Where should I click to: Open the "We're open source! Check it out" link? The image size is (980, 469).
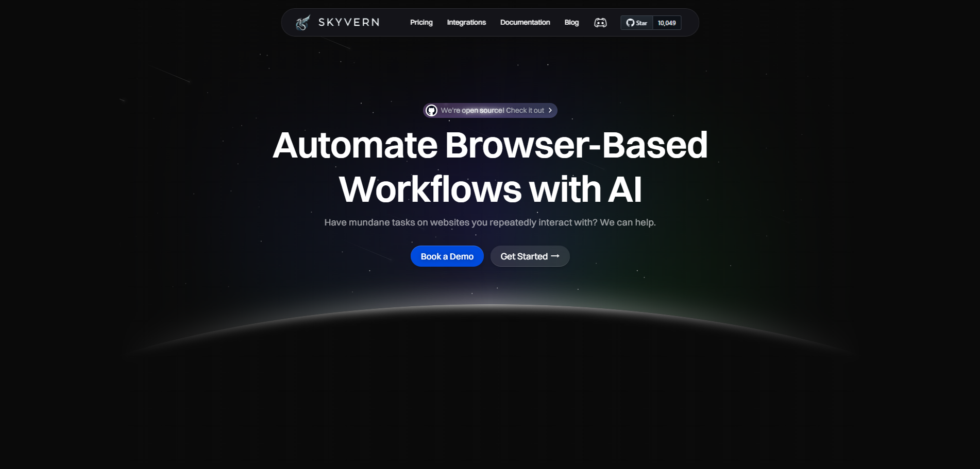pos(490,111)
